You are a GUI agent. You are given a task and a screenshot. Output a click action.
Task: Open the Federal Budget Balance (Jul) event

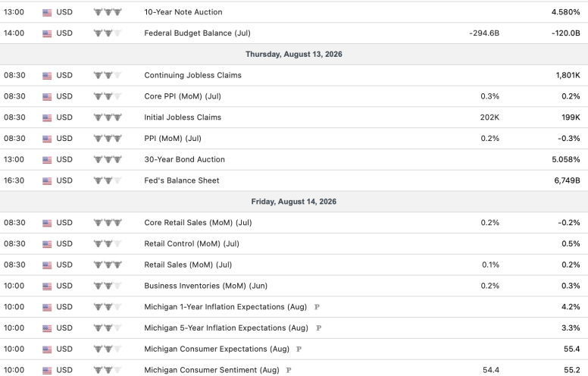[x=197, y=33]
